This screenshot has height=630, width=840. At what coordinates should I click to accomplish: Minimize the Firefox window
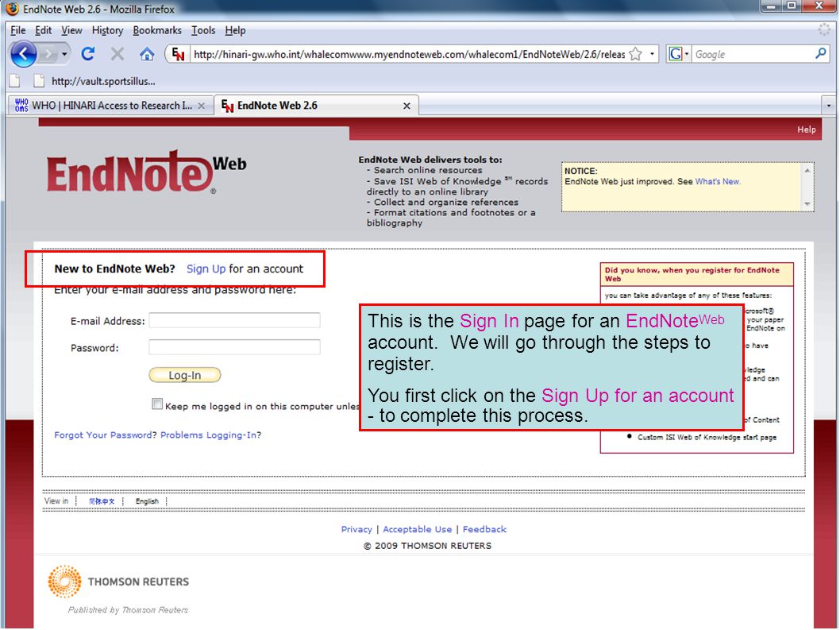[x=772, y=6]
